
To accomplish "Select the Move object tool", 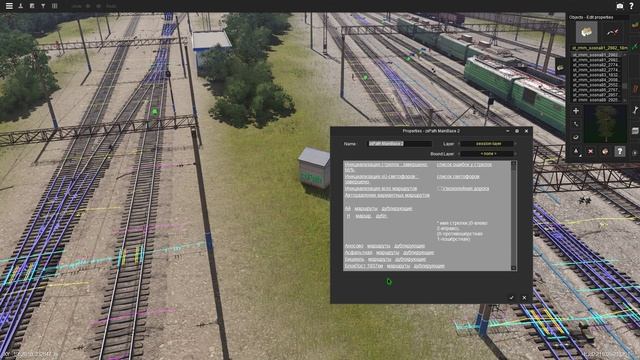I will [x=576, y=124].
